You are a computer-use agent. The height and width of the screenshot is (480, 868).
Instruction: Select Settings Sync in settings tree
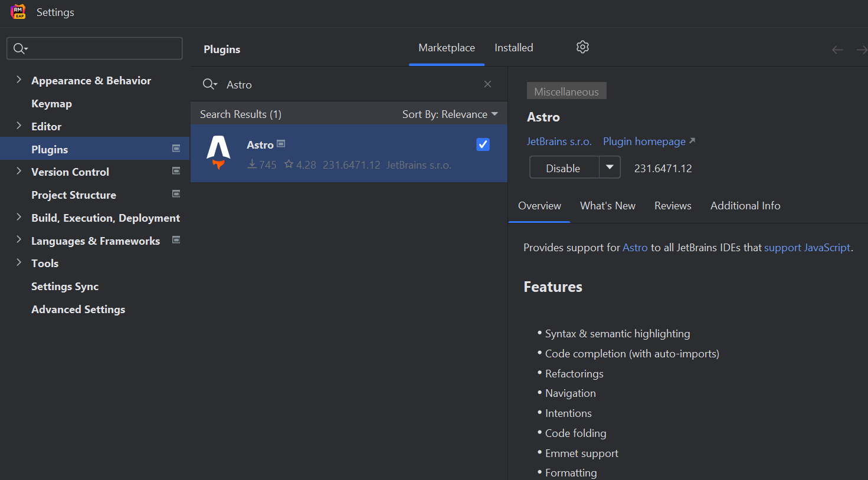point(65,287)
